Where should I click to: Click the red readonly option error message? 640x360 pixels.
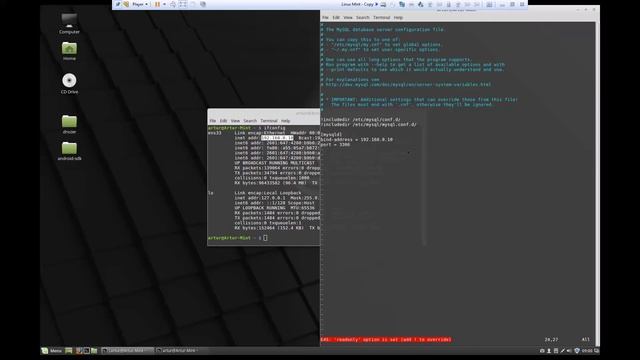386,340
